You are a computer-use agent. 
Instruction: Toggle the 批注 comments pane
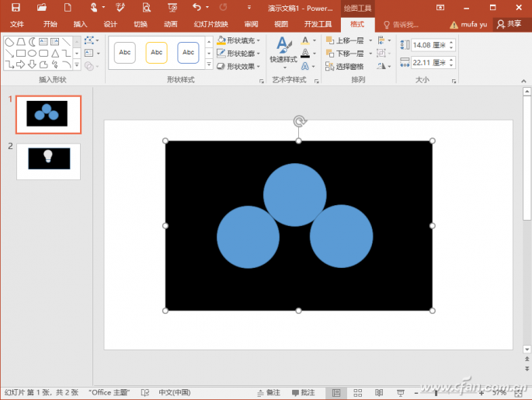tap(303, 393)
